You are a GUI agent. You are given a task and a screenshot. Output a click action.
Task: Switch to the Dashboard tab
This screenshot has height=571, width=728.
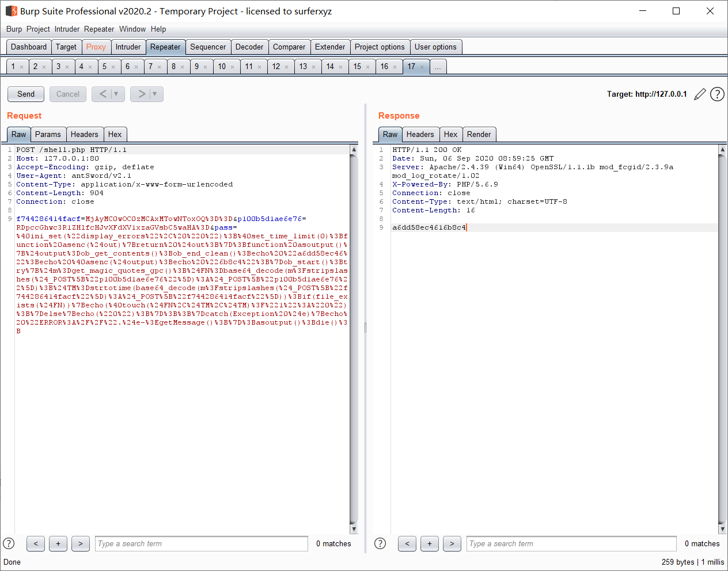tap(29, 47)
